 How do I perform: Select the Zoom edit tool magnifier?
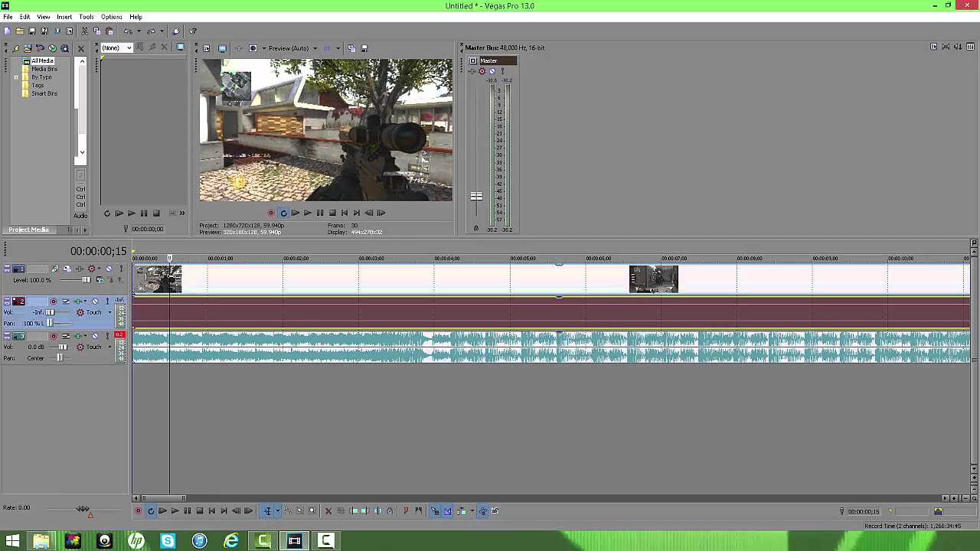312,510
